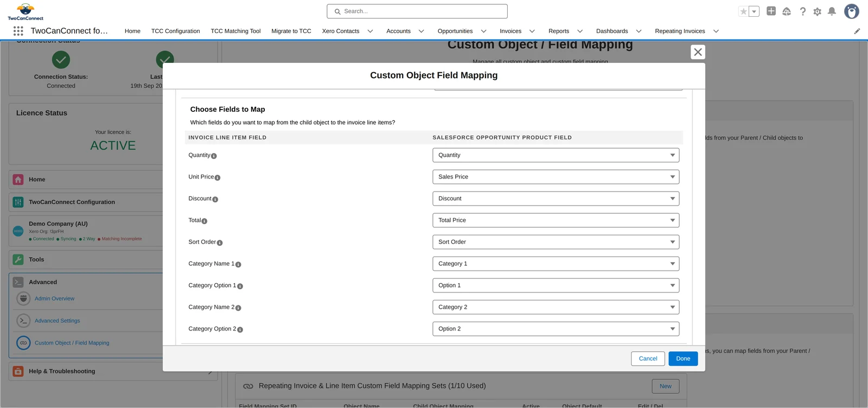Close the Custom Object Field Mapping modal
The image size is (868, 408).
click(x=698, y=52)
